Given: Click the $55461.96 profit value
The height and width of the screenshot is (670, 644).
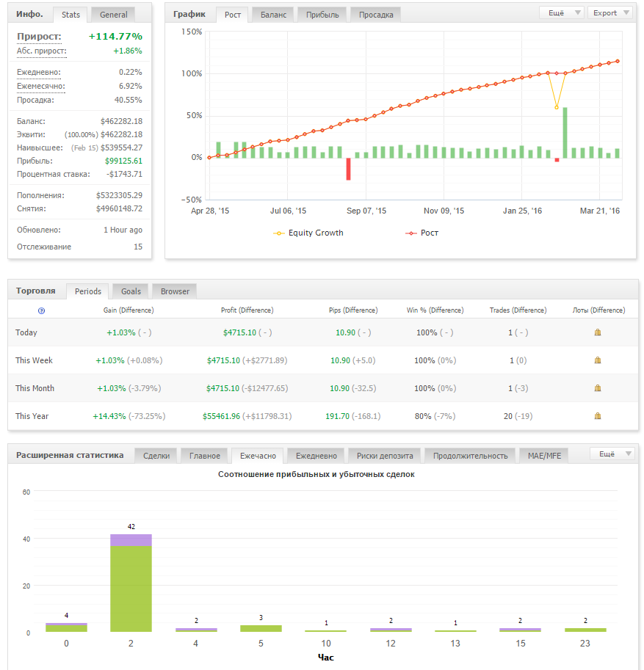Looking at the screenshot, I should tap(222, 416).
